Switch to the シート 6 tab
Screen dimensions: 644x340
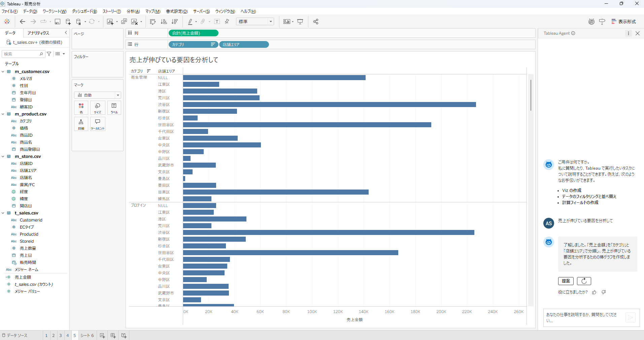click(x=87, y=336)
